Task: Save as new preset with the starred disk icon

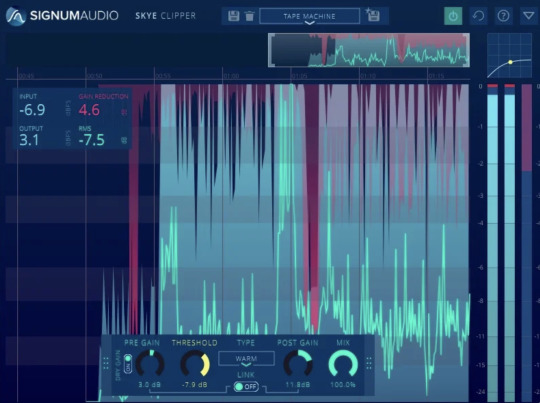Action: point(373,16)
